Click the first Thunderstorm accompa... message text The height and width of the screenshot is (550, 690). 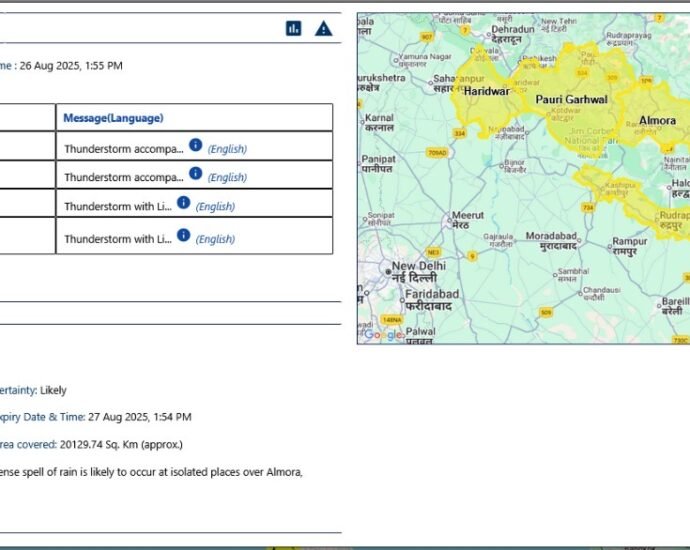point(124,149)
